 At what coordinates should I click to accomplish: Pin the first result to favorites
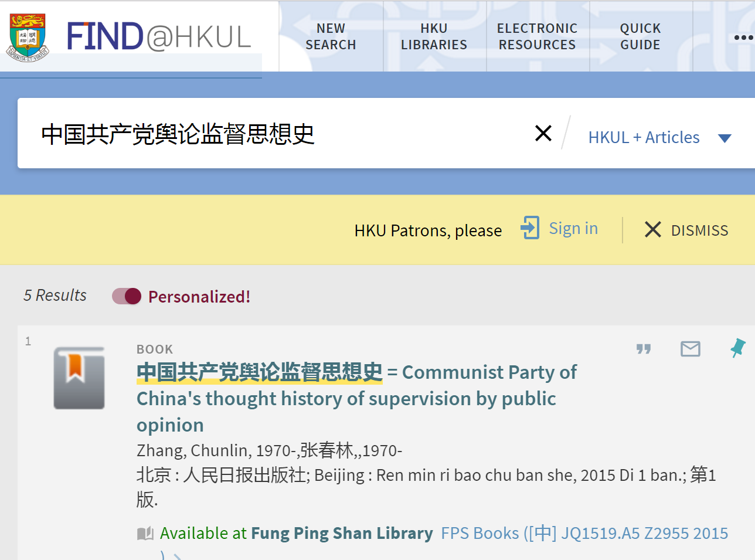pyautogui.click(x=738, y=348)
